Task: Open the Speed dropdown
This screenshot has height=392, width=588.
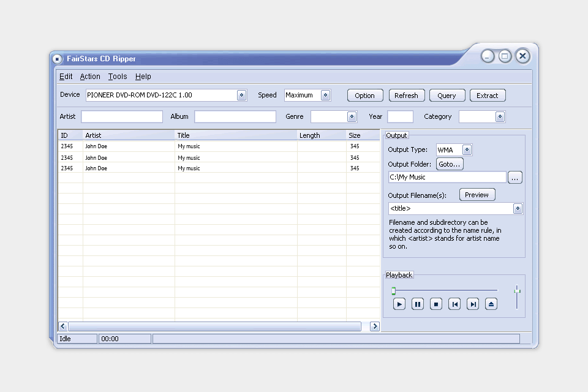Action: (325, 95)
